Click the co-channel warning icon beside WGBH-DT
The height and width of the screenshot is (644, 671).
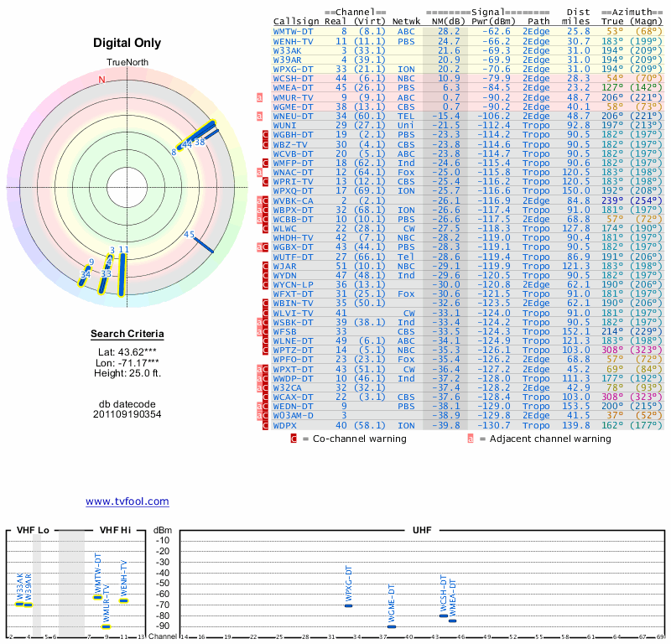pyautogui.click(x=266, y=134)
